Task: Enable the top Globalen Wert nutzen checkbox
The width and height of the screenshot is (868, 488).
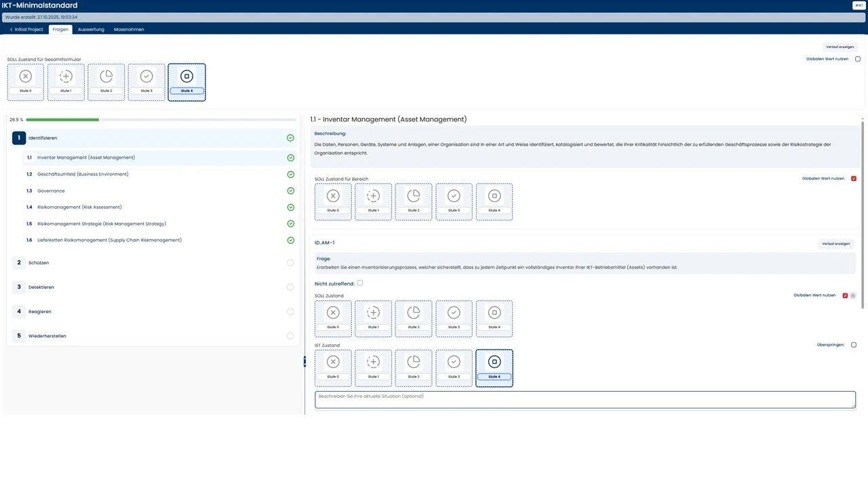Action: (857, 59)
